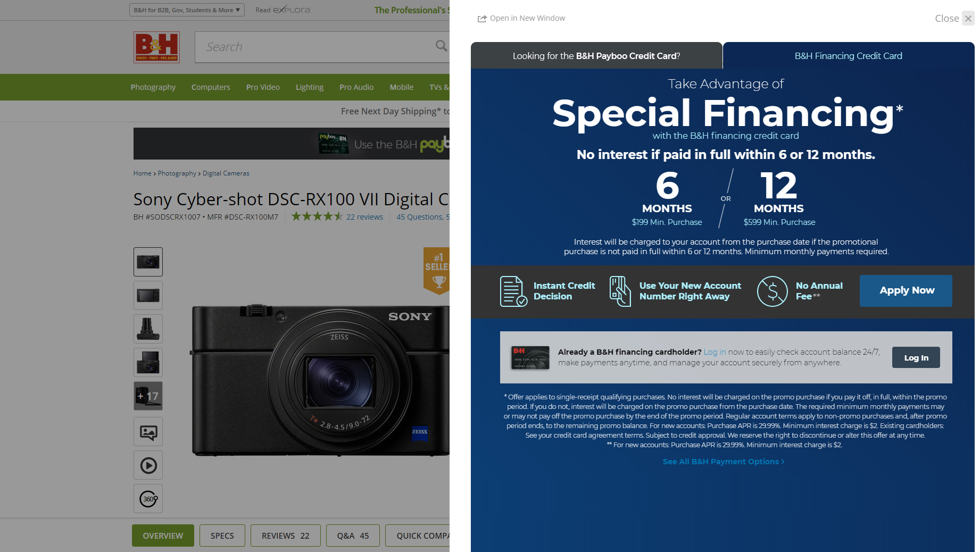The image size is (980, 552).
Task: Select the OVERVIEW tab
Action: coord(163,536)
